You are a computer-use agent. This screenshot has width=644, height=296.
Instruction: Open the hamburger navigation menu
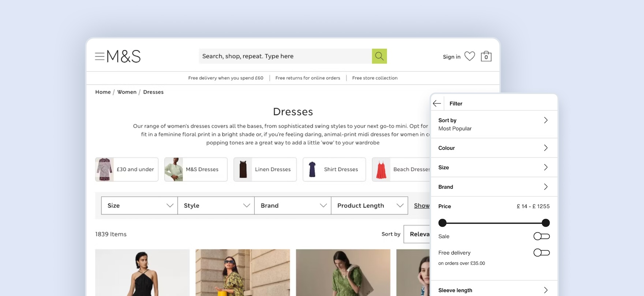click(x=100, y=56)
